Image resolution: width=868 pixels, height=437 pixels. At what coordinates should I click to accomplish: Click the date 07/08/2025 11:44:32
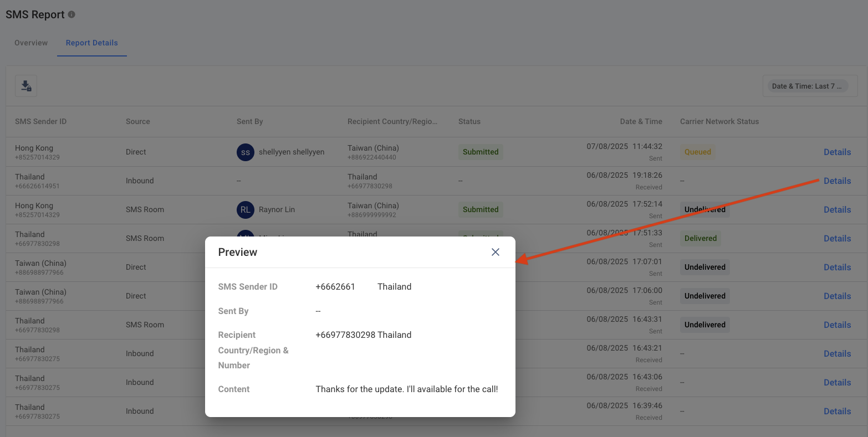tap(625, 146)
